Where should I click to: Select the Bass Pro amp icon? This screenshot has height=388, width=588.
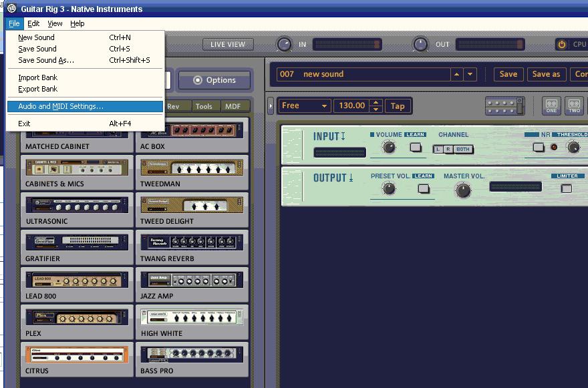(x=192, y=355)
